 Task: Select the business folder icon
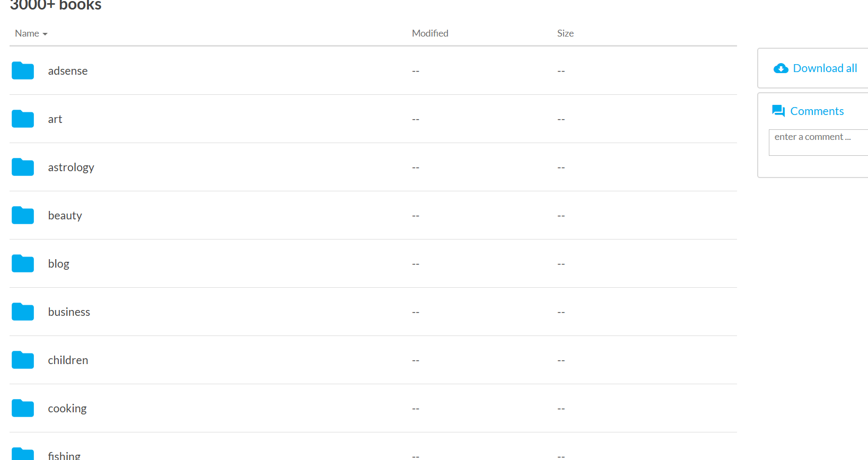23,312
